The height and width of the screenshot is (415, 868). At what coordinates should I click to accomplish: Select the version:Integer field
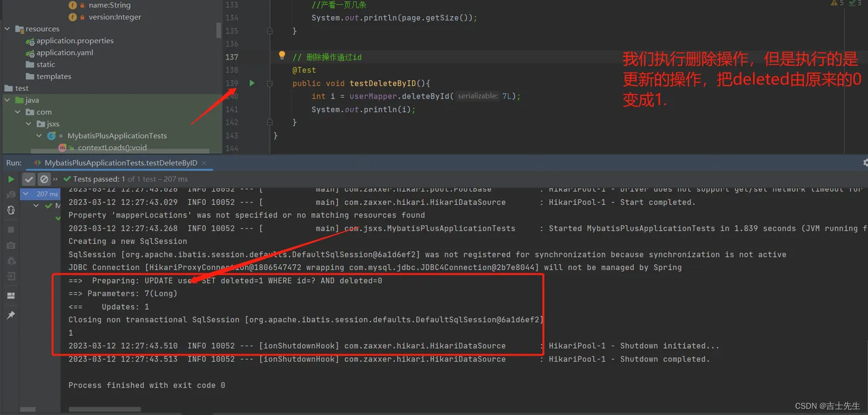[x=115, y=17]
